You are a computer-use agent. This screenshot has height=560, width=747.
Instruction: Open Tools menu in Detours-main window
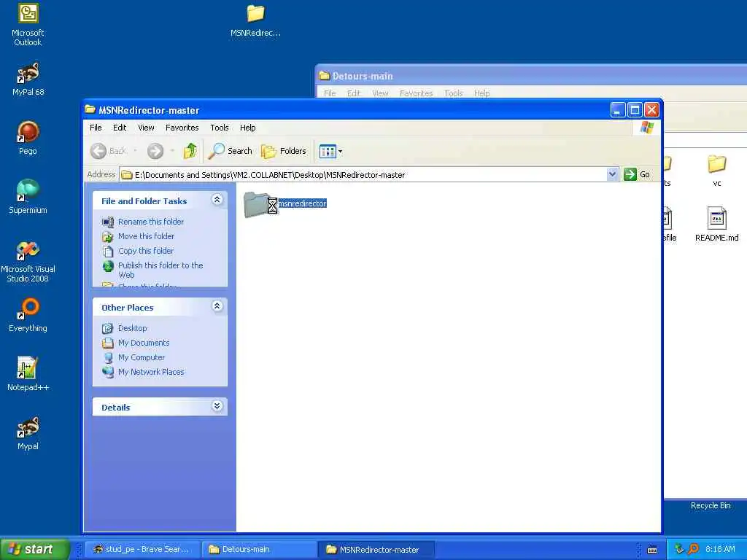tap(454, 93)
